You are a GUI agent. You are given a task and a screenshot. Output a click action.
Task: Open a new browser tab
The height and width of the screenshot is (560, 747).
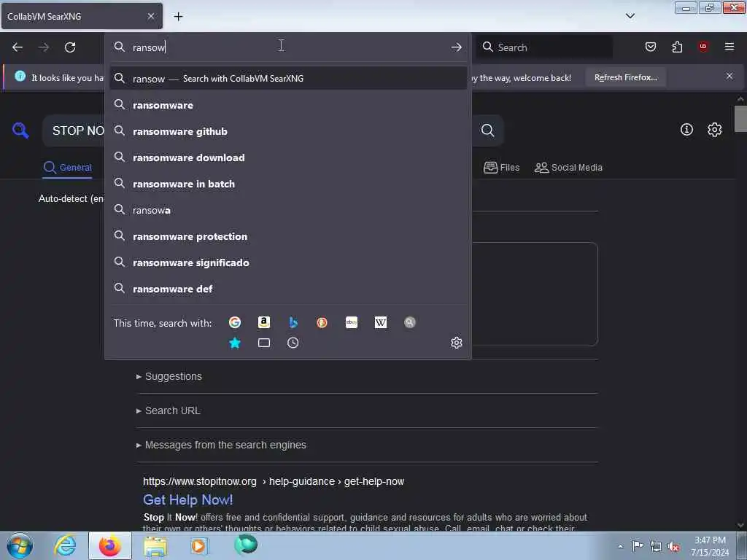[178, 17]
